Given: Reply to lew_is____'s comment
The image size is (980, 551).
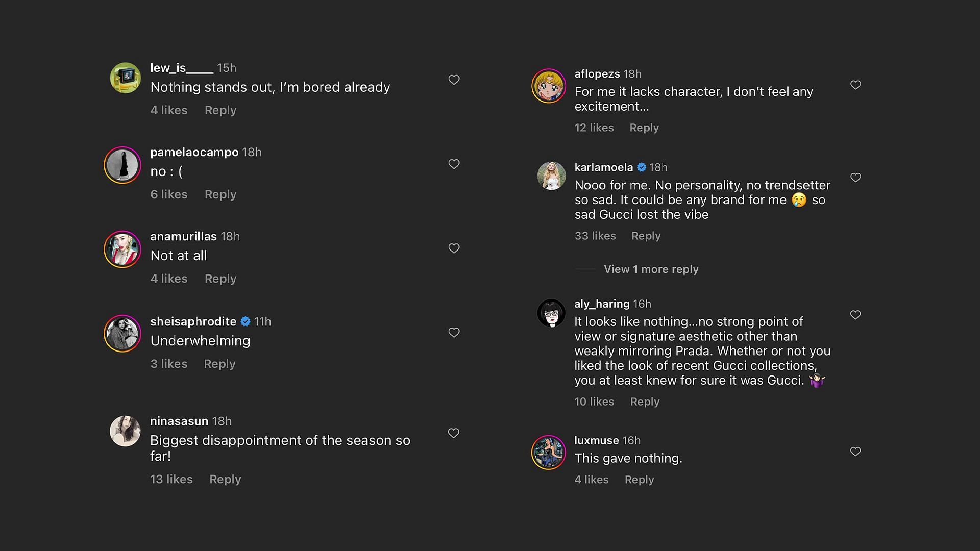Looking at the screenshot, I should coord(220,110).
